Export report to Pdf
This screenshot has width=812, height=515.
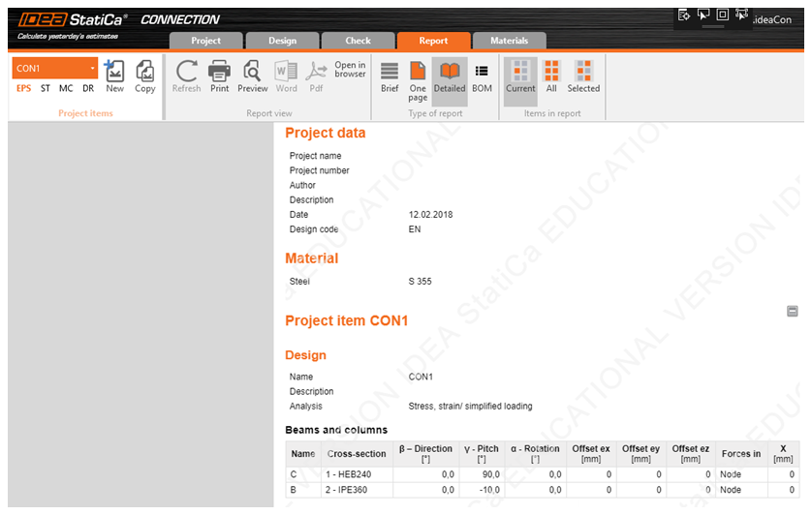click(316, 76)
